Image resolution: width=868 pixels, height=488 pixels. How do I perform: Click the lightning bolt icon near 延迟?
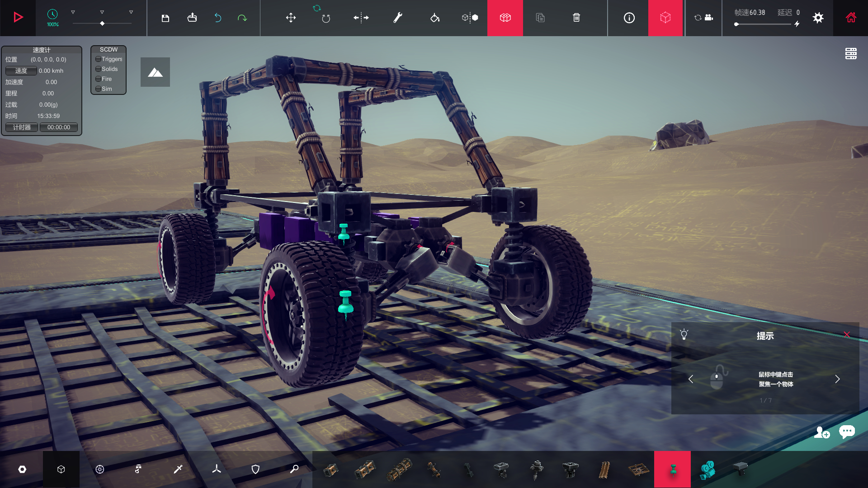click(x=797, y=23)
